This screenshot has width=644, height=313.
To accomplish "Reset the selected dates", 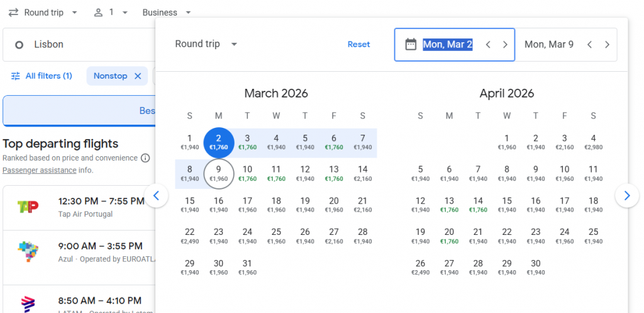I will pyautogui.click(x=358, y=45).
